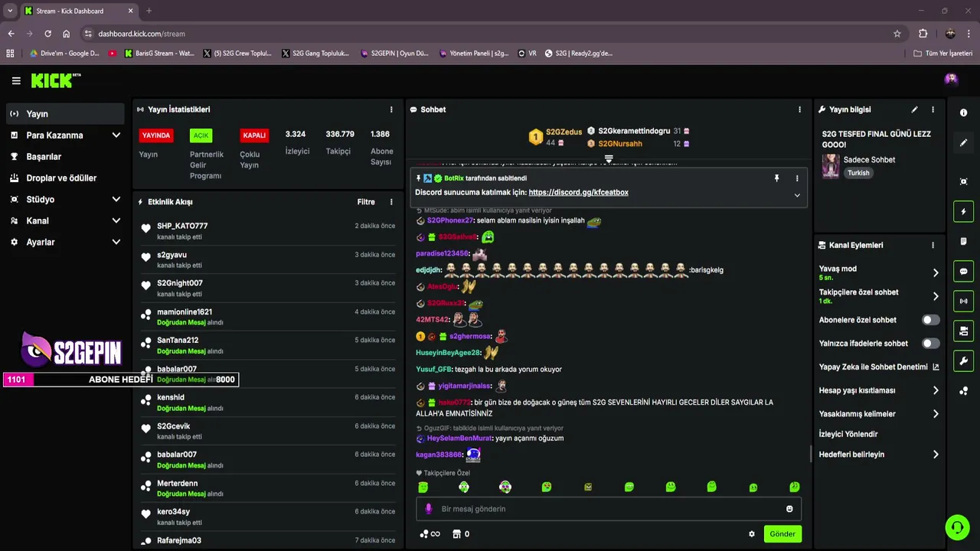Send the message with the Gönder button
The width and height of the screenshot is (980, 551).
pos(782,534)
